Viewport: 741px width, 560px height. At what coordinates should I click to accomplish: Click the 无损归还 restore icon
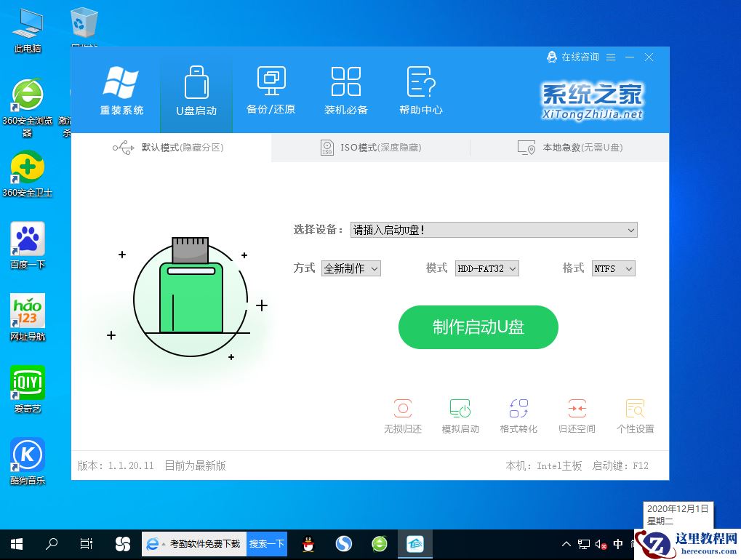point(402,415)
